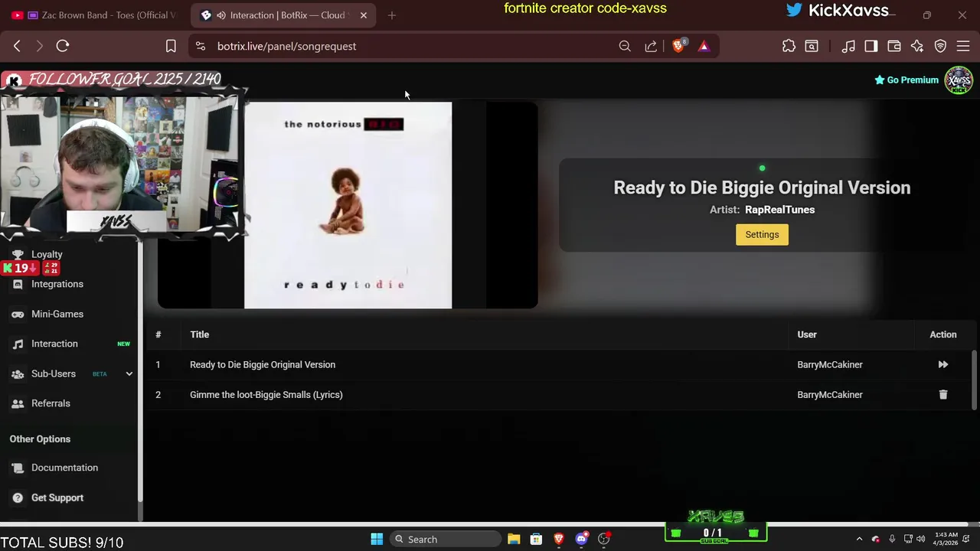Click the sidebar vertical scrollbar
980x551 pixels.
tap(140, 371)
